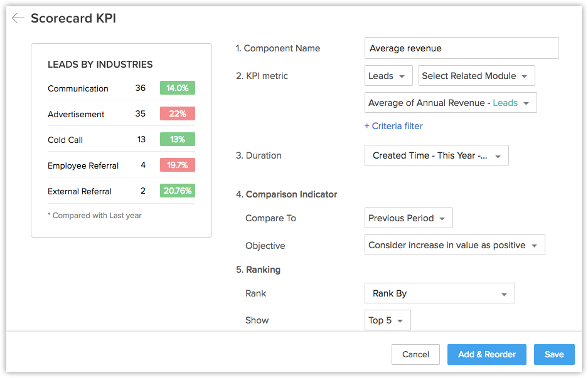Image resolution: width=588 pixels, height=378 pixels.
Task: Click the Component Name input field
Action: point(461,48)
